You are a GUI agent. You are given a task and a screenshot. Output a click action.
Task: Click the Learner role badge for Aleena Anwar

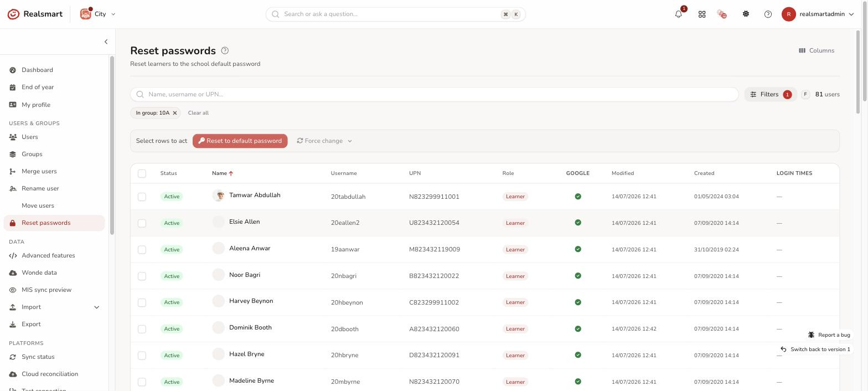click(515, 250)
